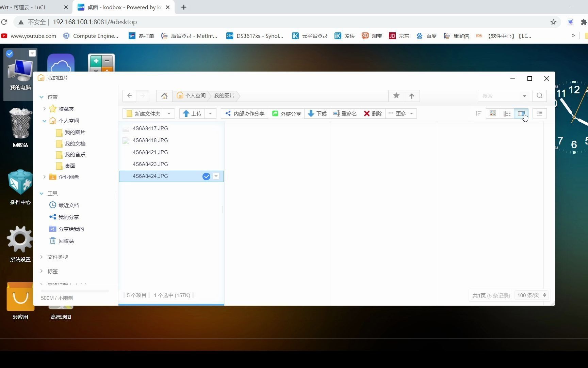
Task: Reload the browser page
Action: point(4,22)
